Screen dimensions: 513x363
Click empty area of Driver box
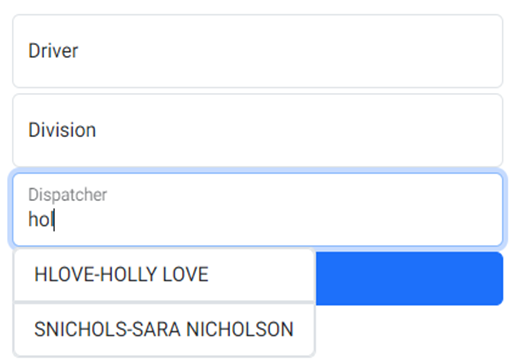290,51
